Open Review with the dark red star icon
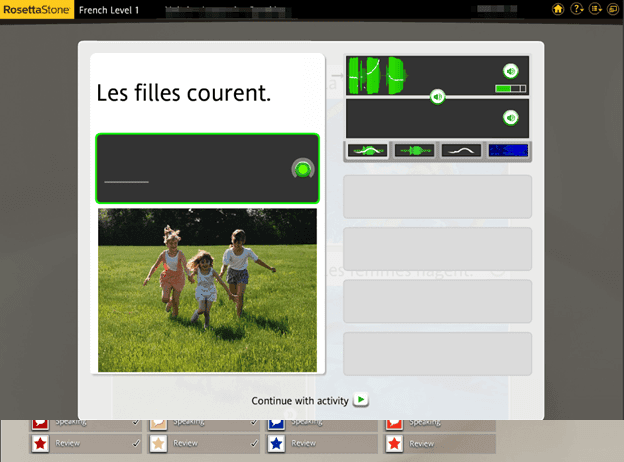 (86, 443)
